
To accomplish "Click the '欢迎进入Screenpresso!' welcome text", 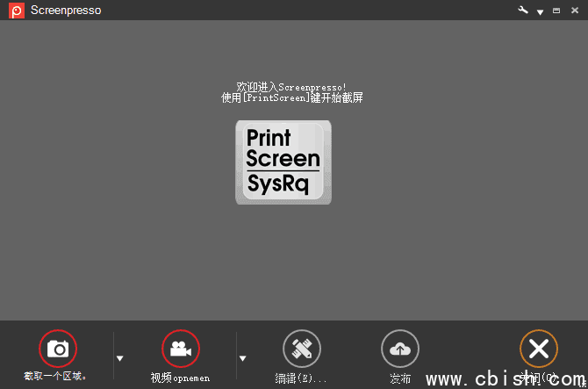I will coord(291,87).
